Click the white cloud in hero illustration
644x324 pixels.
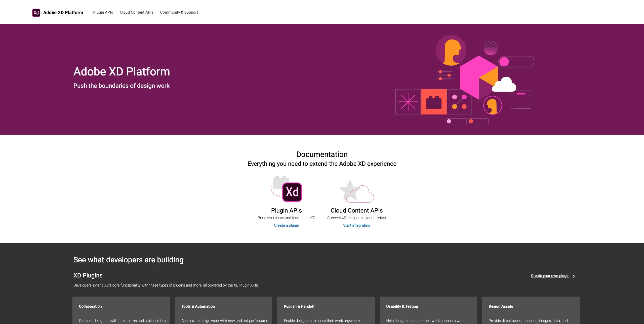504,85
